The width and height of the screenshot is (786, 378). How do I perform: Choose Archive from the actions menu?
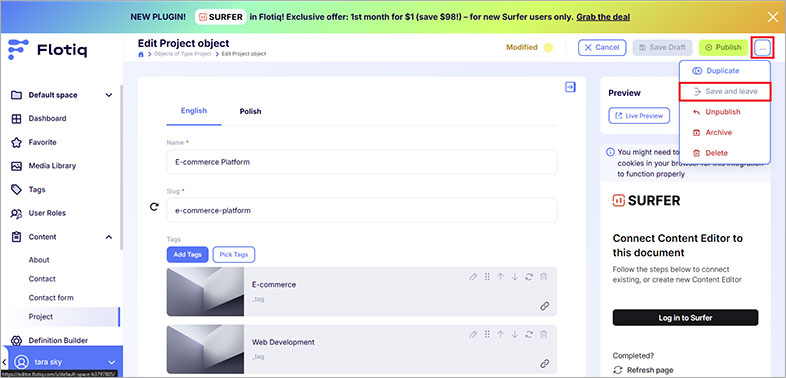724,132
